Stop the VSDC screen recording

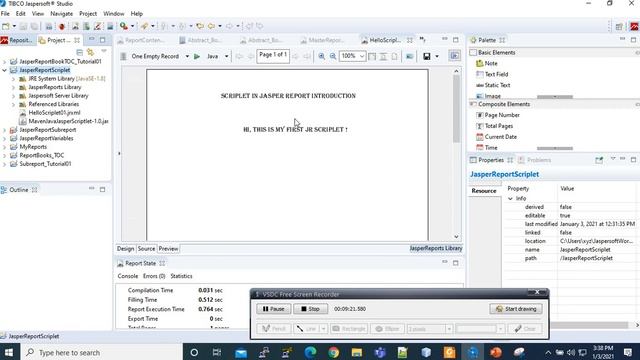310,309
